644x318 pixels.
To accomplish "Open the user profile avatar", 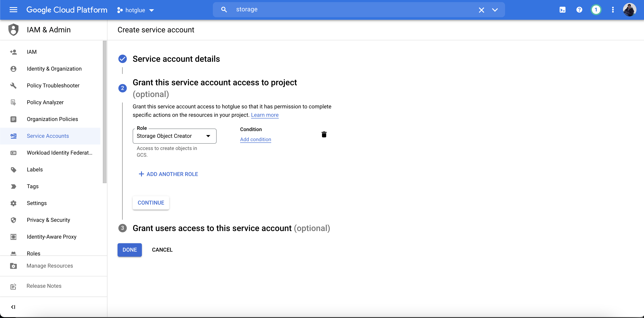I will (630, 10).
